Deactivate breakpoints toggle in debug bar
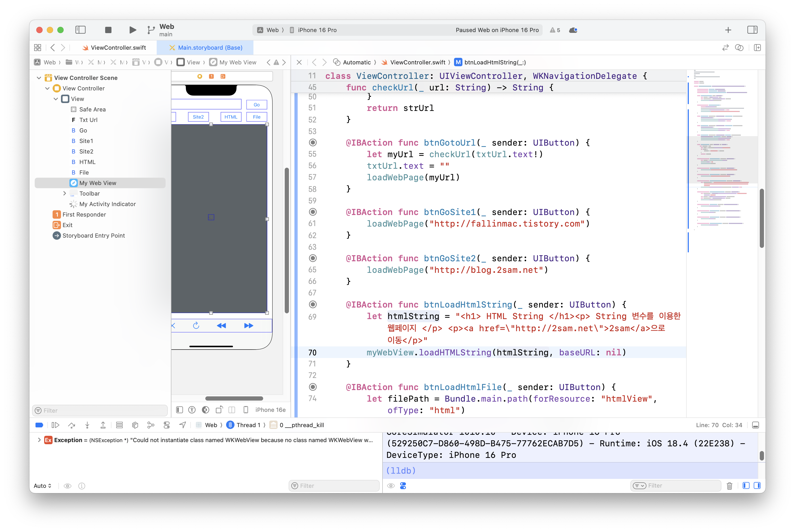 pyautogui.click(x=39, y=425)
